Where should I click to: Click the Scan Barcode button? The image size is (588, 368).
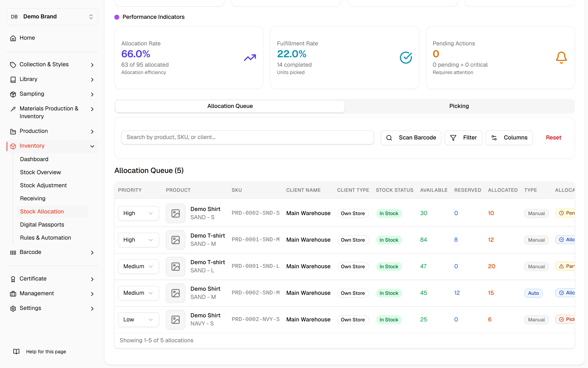pyautogui.click(x=411, y=138)
